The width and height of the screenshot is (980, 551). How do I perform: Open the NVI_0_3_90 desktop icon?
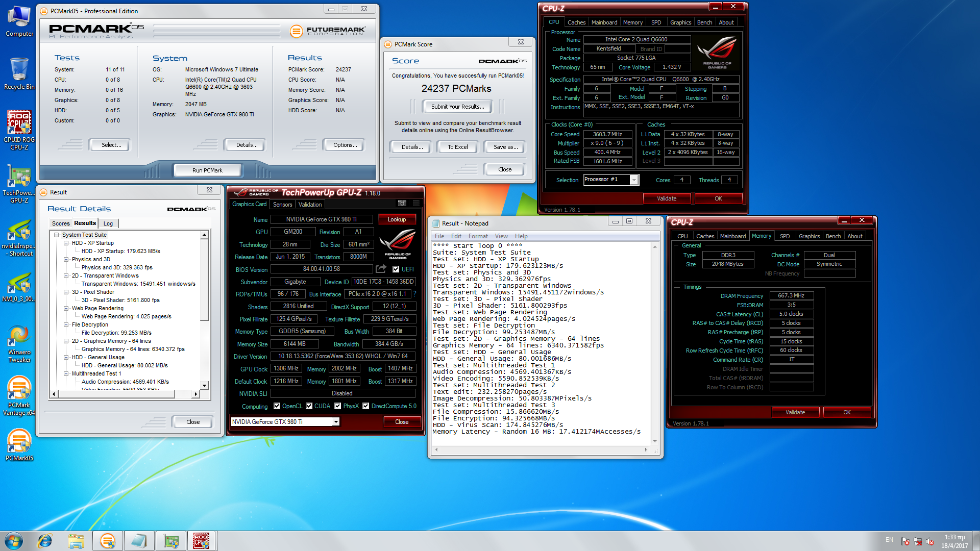(x=19, y=287)
